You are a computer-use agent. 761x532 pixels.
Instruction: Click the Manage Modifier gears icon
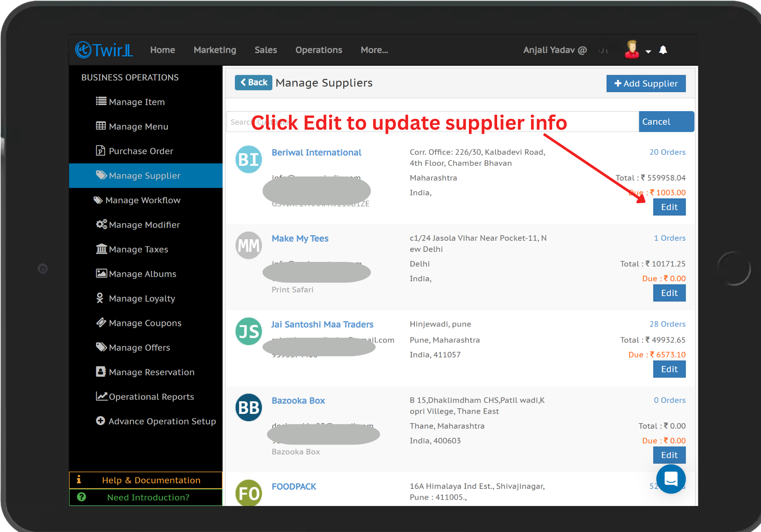pos(101,224)
